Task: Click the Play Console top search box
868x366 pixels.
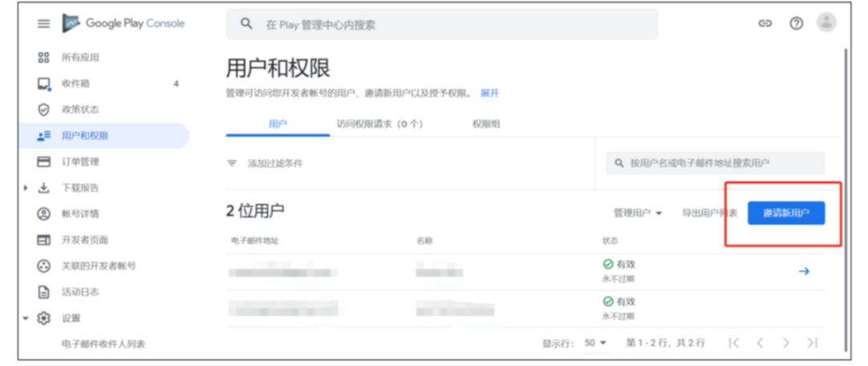Action: [441, 25]
